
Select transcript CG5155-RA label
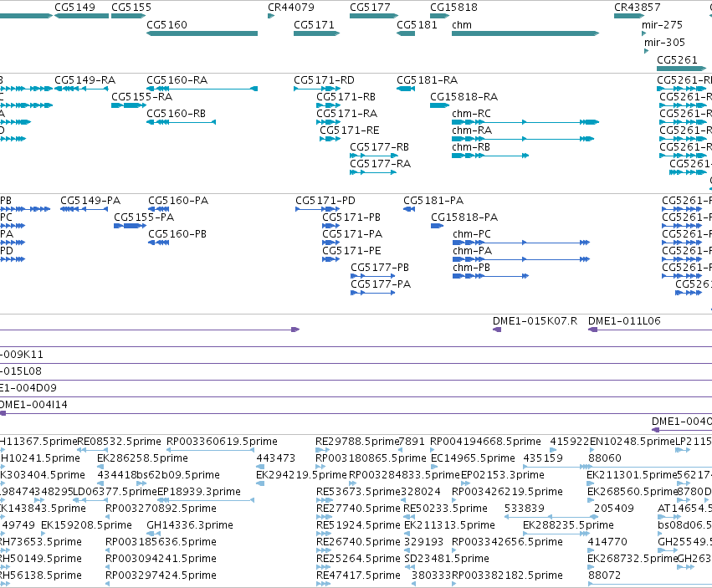click(141, 97)
